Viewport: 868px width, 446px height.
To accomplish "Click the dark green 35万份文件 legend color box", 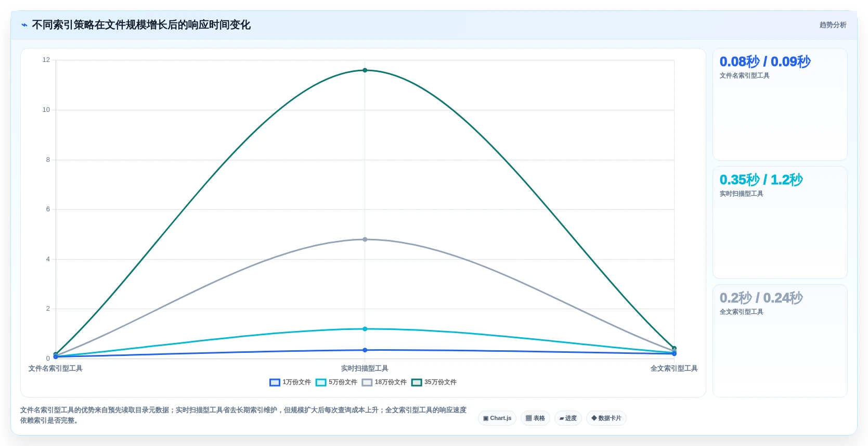I will pos(417,383).
